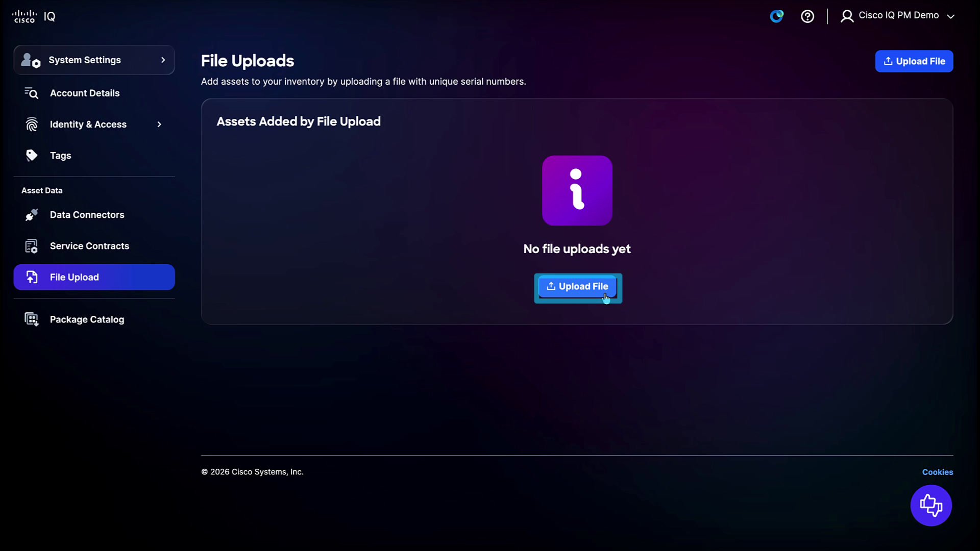
Task: Open the AI assistant swirl icon
Action: pos(776,16)
